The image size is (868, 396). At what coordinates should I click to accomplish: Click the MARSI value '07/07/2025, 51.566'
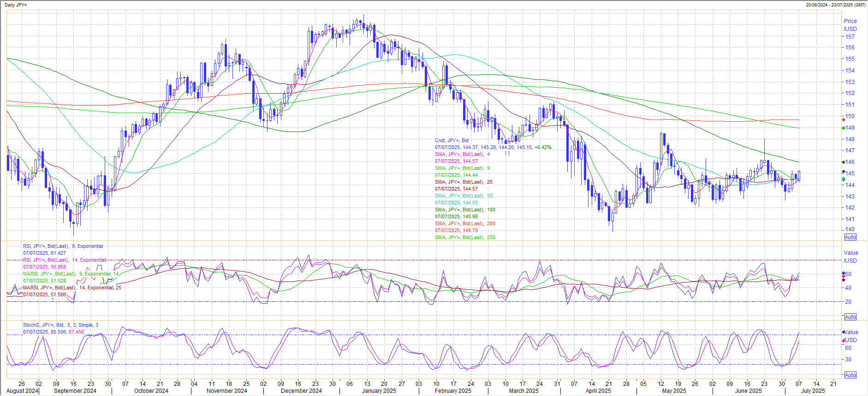click(44, 294)
